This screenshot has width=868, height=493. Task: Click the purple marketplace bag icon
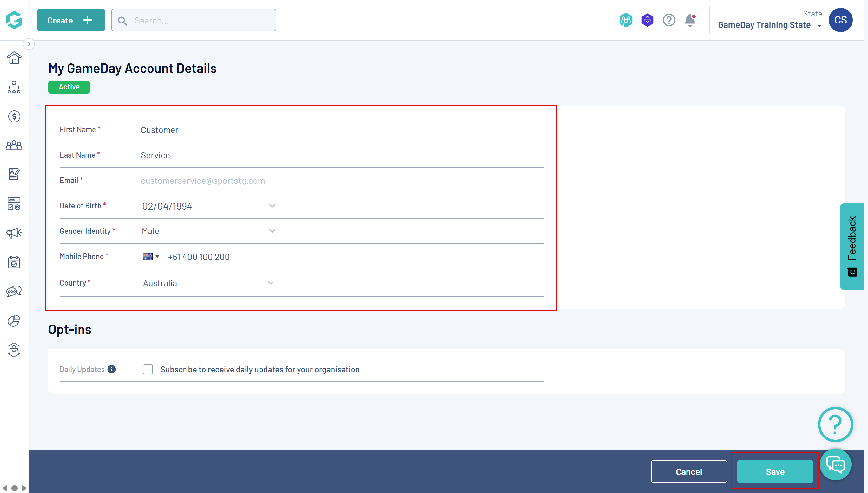click(x=647, y=20)
